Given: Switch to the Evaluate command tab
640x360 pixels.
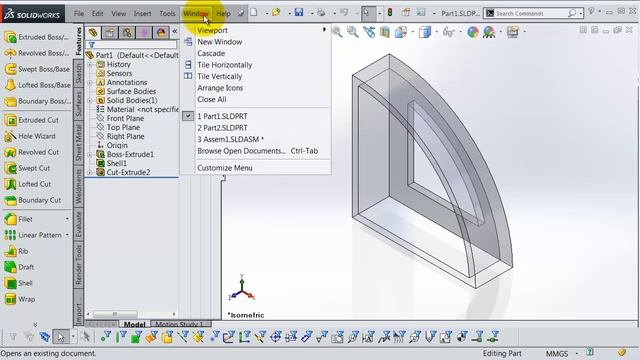Looking at the screenshot, I should [78, 225].
